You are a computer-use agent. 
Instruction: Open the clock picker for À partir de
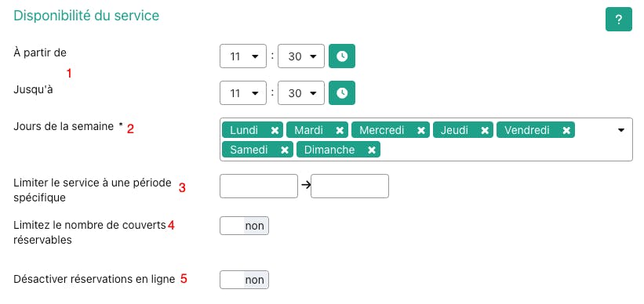pyautogui.click(x=342, y=56)
